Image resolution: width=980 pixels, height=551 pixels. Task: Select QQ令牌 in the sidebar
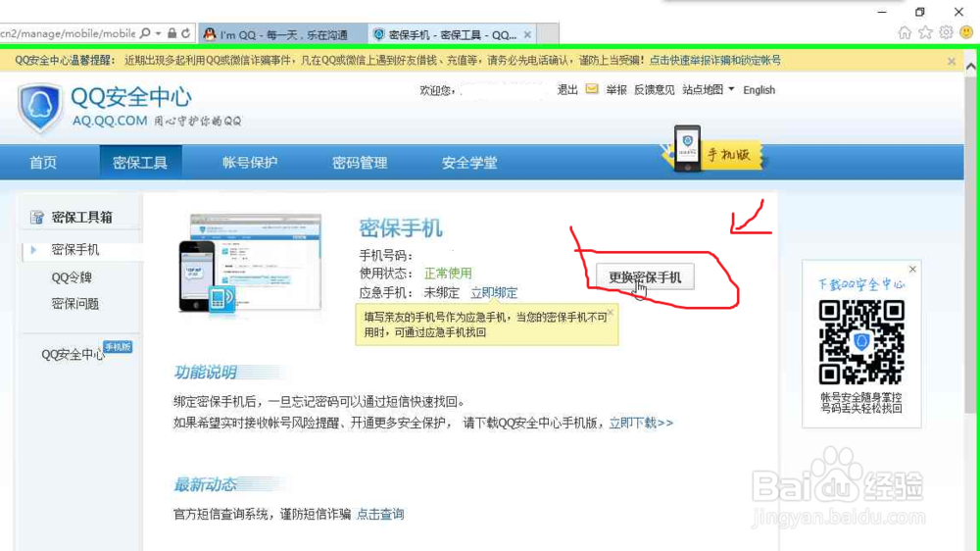(72, 277)
